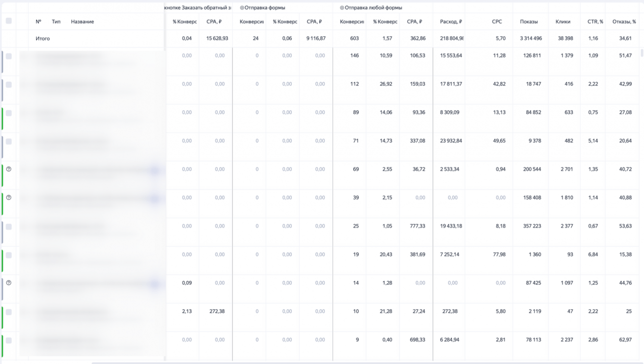The width and height of the screenshot is (644, 364).
Task: Sort by the "Показы" column header
Action: (x=529, y=22)
